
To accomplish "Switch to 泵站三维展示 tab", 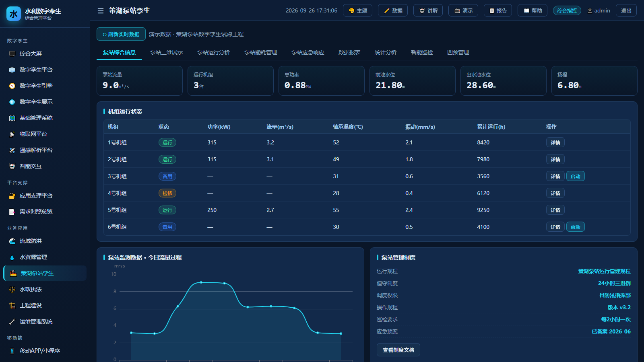I will (x=167, y=52).
